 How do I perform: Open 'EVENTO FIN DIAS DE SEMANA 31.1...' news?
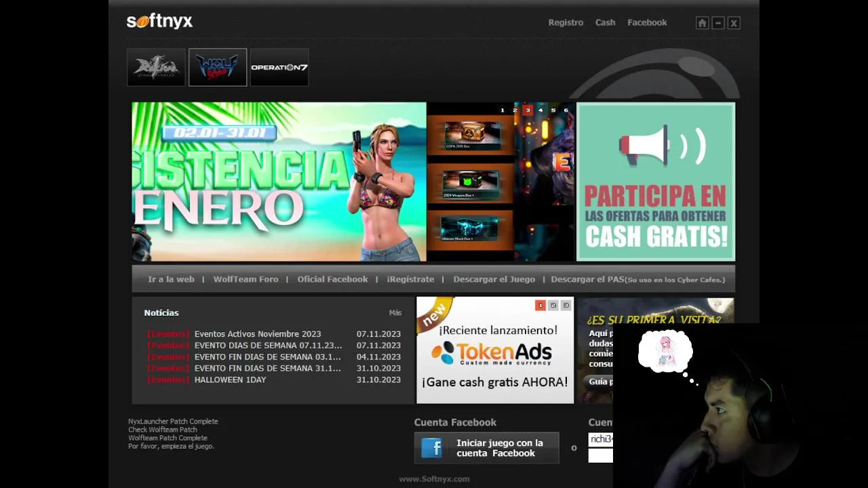pos(267,369)
